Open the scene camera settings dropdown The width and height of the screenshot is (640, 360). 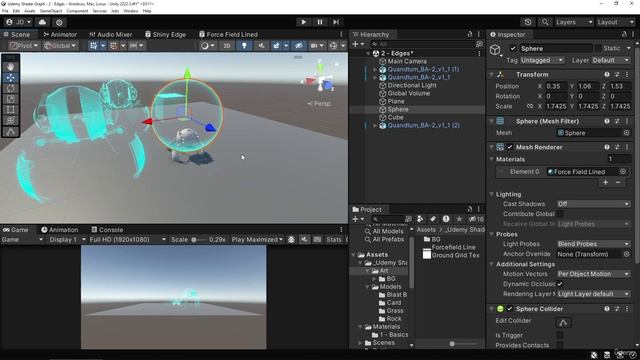click(317, 46)
